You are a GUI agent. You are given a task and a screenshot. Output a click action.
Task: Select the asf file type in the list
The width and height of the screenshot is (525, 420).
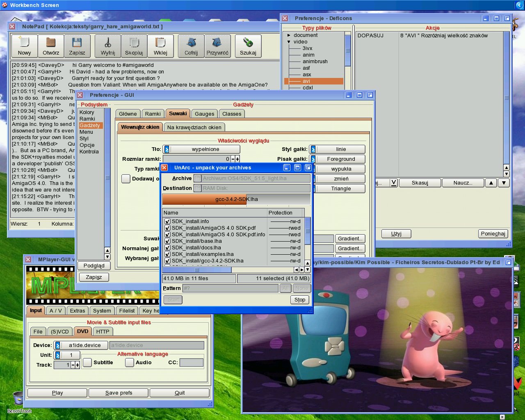pyautogui.click(x=306, y=68)
